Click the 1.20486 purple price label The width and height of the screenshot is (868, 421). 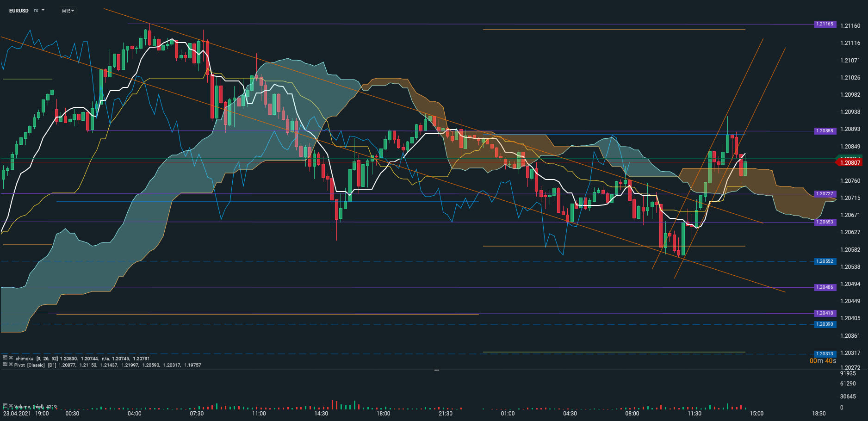825,287
